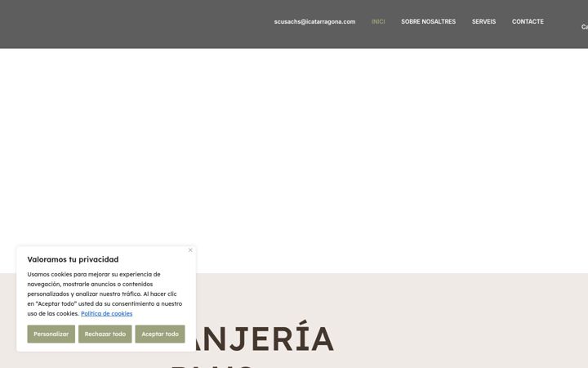Viewport: 588px width, 368px height.
Task: Go to SOBRE NOSALTRES page
Action: pos(428,22)
